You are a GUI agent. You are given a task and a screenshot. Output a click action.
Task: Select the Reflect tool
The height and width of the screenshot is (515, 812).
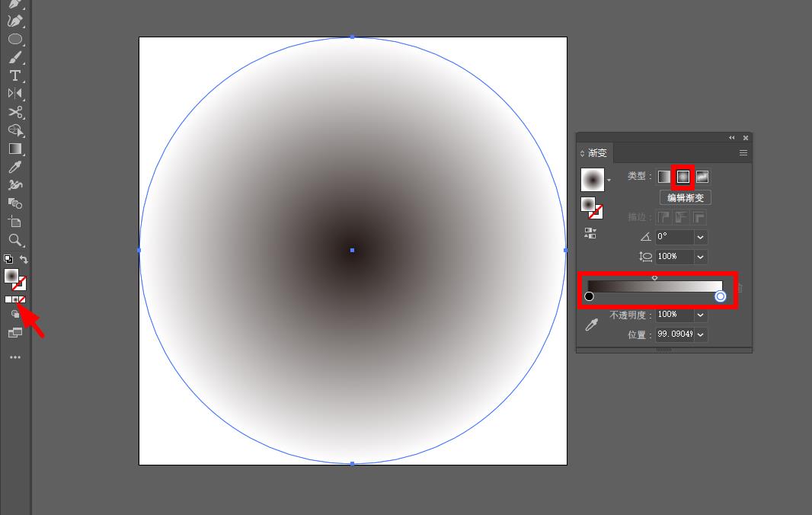(x=15, y=93)
